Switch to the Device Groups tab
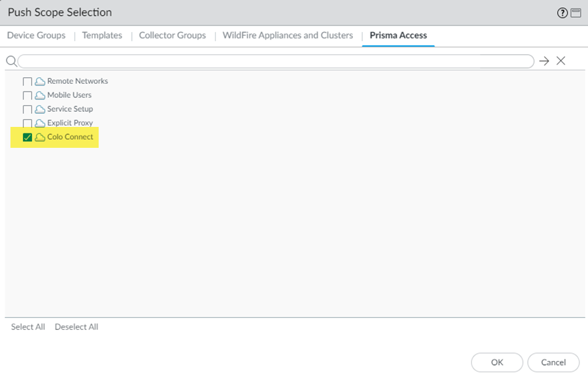 37,35
